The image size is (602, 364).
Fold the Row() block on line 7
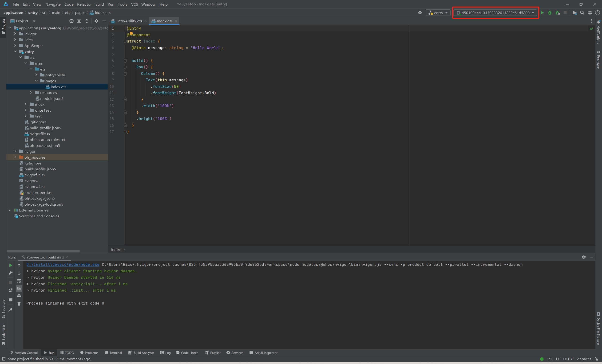125,67
